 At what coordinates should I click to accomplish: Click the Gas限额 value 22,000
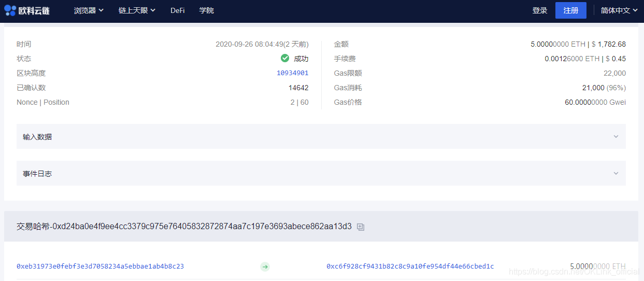(614, 73)
